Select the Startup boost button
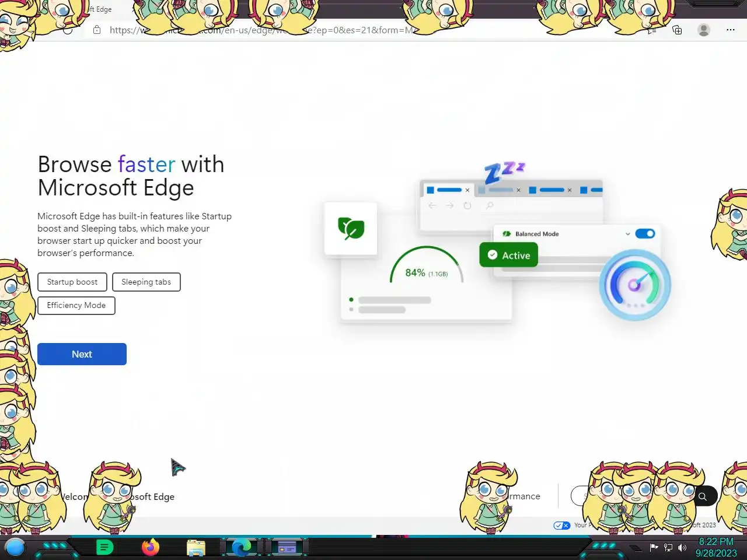This screenshot has height=560, width=747. coord(72,282)
